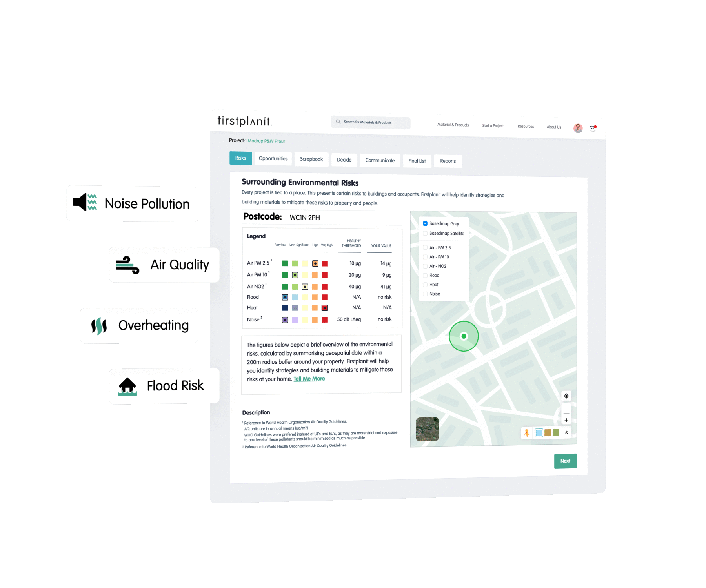Image resolution: width=706 pixels, height=588 pixels.
Task: Click the Noise Pollution speaker icon
Action: point(85,202)
